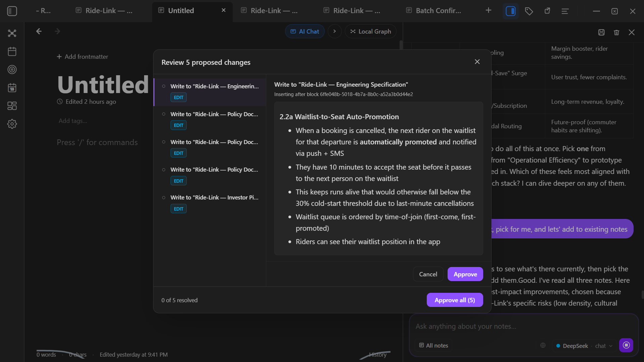The height and width of the screenshot is (362, 644).
Task: Select the first Policy Doc change item
Action: click(210, 120)
